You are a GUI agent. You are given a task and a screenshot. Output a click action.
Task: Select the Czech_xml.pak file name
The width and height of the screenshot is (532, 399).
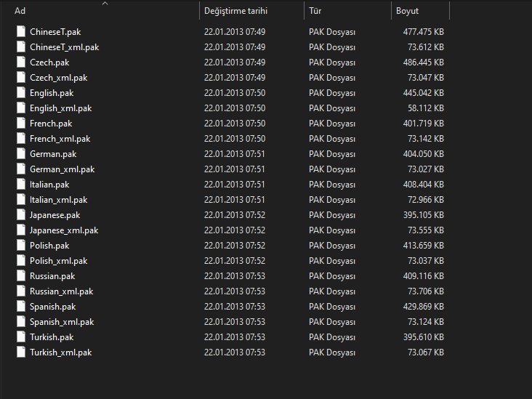pyautogui.click(x=59, y=78)
